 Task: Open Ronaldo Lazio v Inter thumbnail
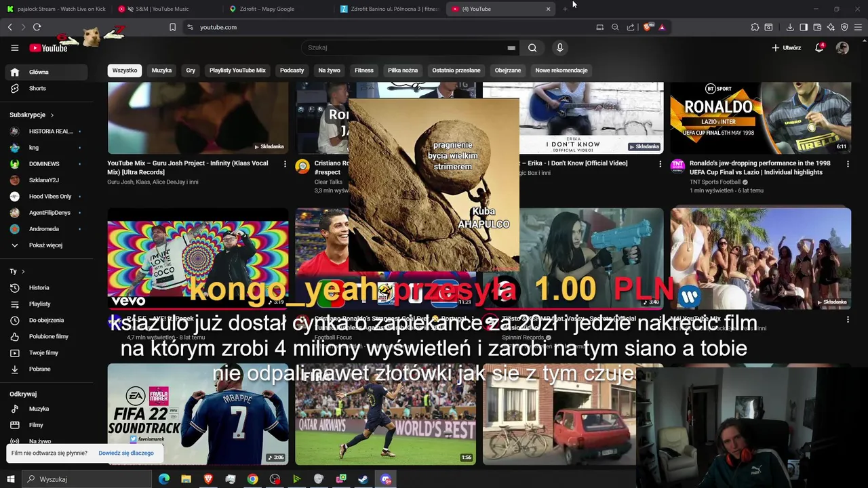coord(761,118)
